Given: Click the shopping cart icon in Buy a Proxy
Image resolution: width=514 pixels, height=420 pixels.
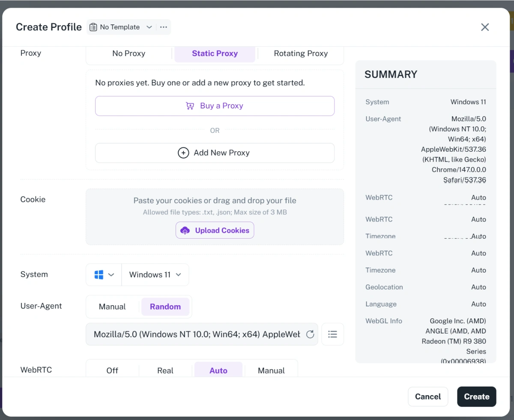Looking at the screenshot, I should 190,106.
